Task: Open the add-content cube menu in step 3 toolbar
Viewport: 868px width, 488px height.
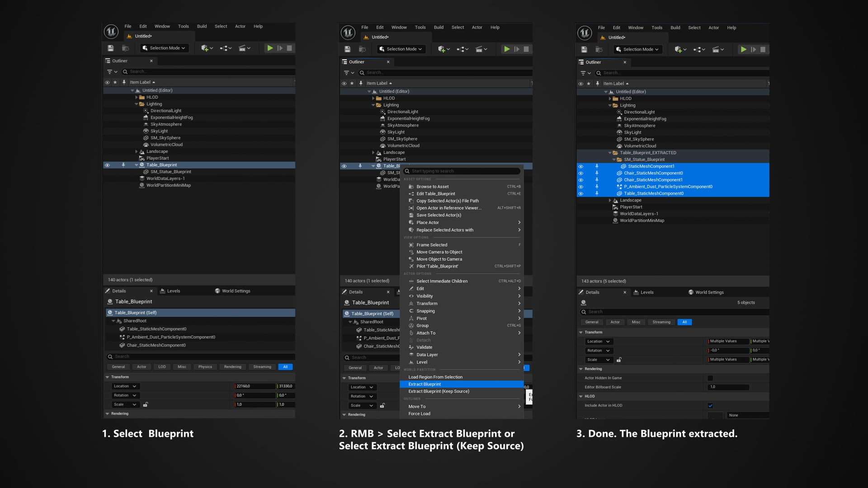Action: (680, 50)
